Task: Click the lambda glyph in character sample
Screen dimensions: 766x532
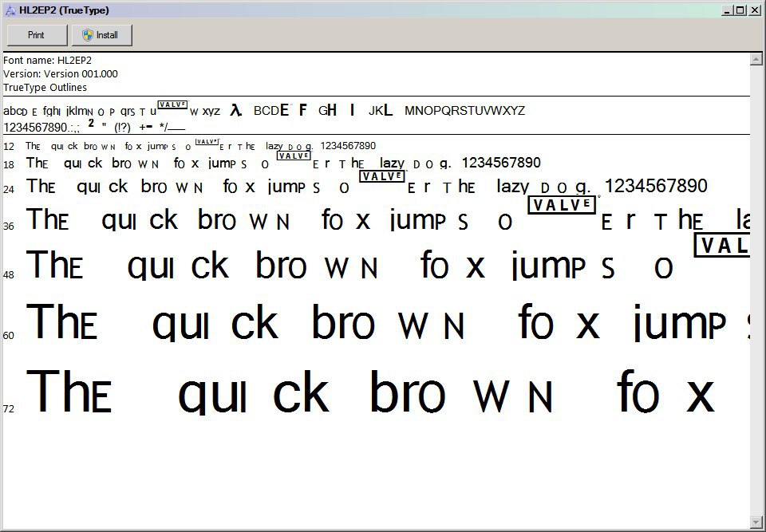Action: [236, 110]
